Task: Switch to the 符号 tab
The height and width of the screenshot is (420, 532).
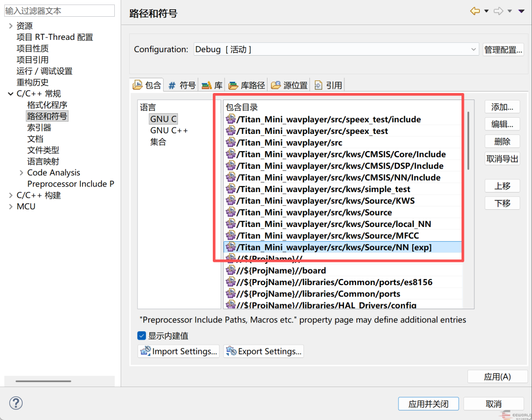Action: click(x=182, y=85)
